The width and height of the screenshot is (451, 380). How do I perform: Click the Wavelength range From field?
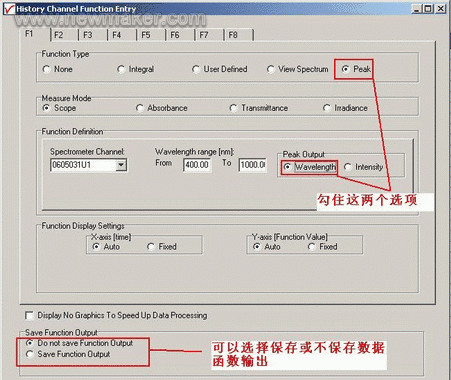[197, 165]
